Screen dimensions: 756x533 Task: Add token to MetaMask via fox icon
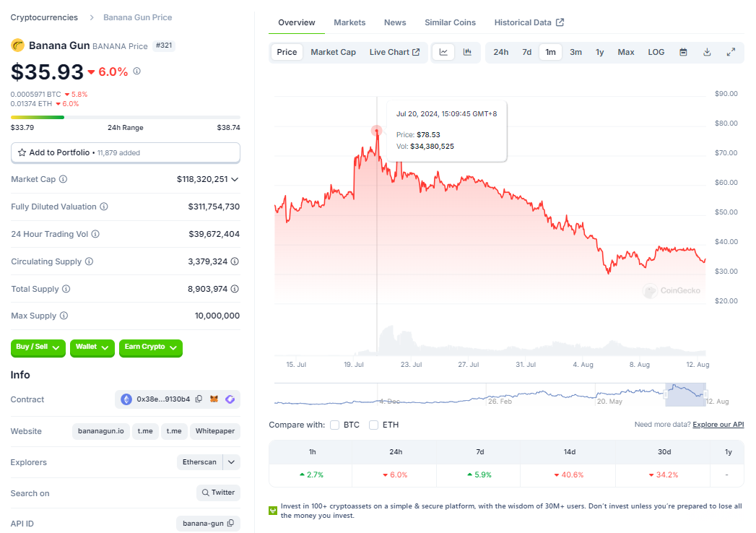tap(214, 399)
